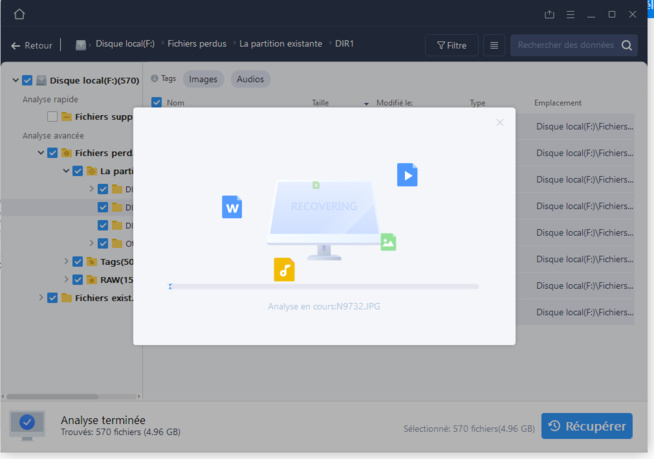Expand the Fichiers existants tree node
Image resolution: width=654 pixels, height=459 pixels.
pyautogui.click(x=41, y=297)
